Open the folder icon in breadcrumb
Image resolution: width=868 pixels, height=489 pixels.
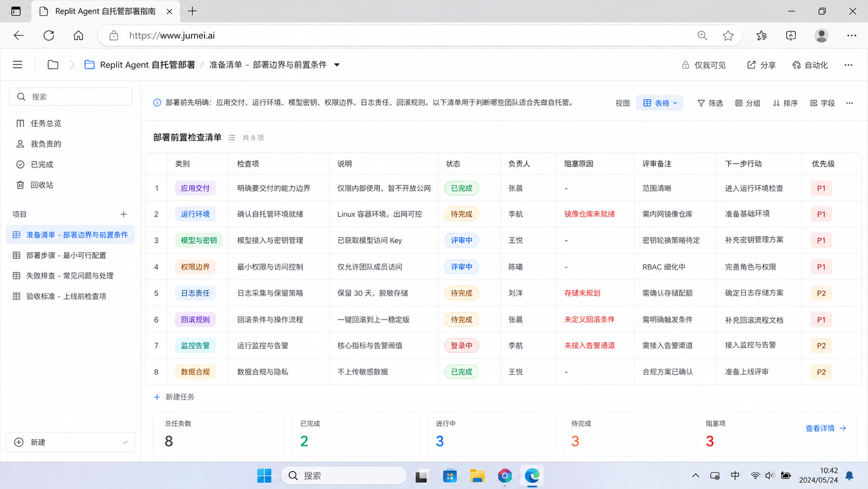pos(53,65)
